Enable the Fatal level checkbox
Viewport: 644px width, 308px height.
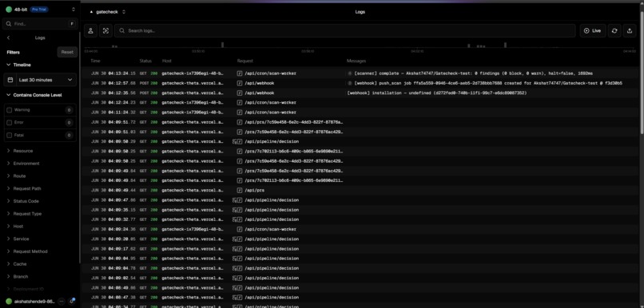coord(10,136)
